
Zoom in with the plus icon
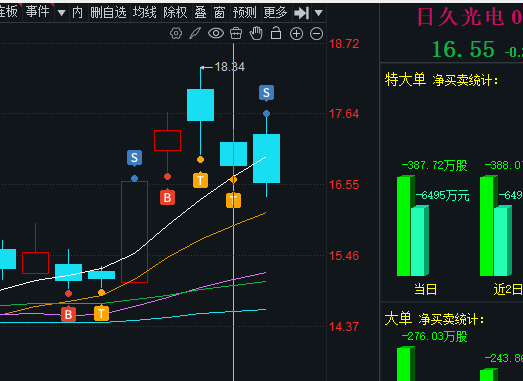pos(297,34)
